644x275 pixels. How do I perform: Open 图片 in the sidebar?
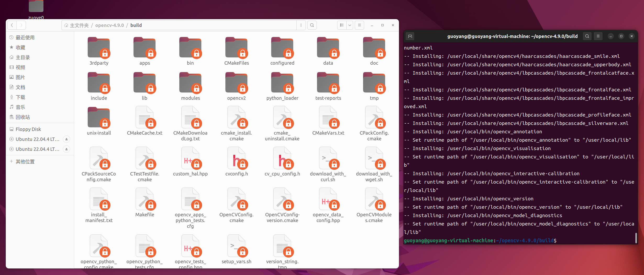tap(40, 77)
